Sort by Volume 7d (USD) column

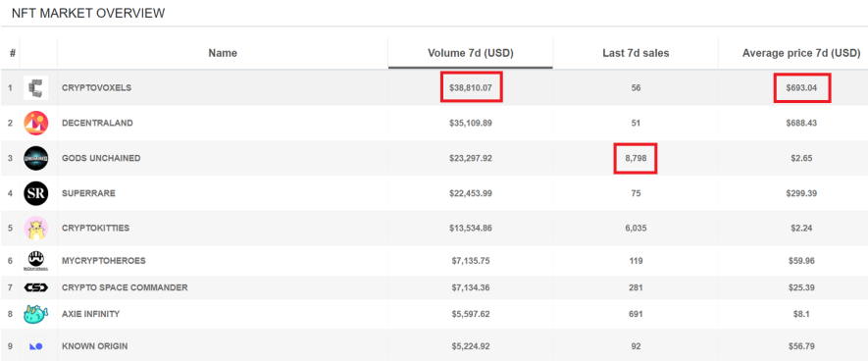[471, 53]
